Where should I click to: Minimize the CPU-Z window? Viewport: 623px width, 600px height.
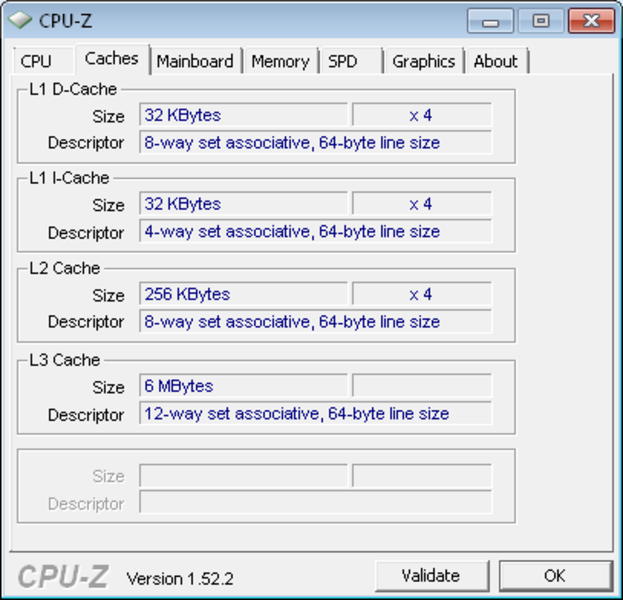pos(490,21)
